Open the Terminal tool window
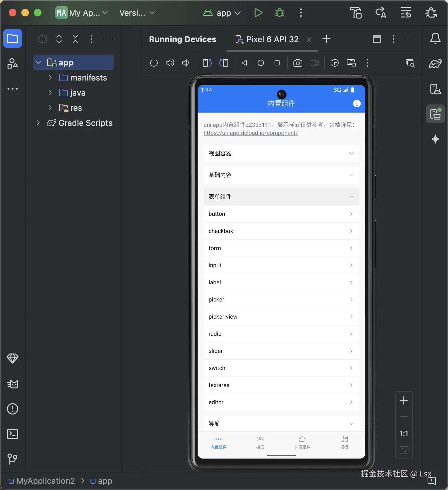 13,434
